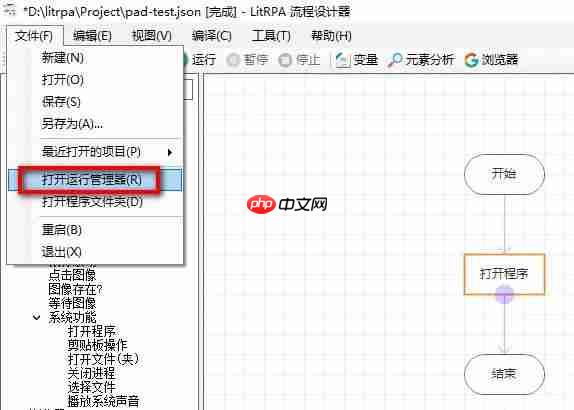574x410 pixels.
Task: Open the 工具(T) menu
Action: click(271, 36)
